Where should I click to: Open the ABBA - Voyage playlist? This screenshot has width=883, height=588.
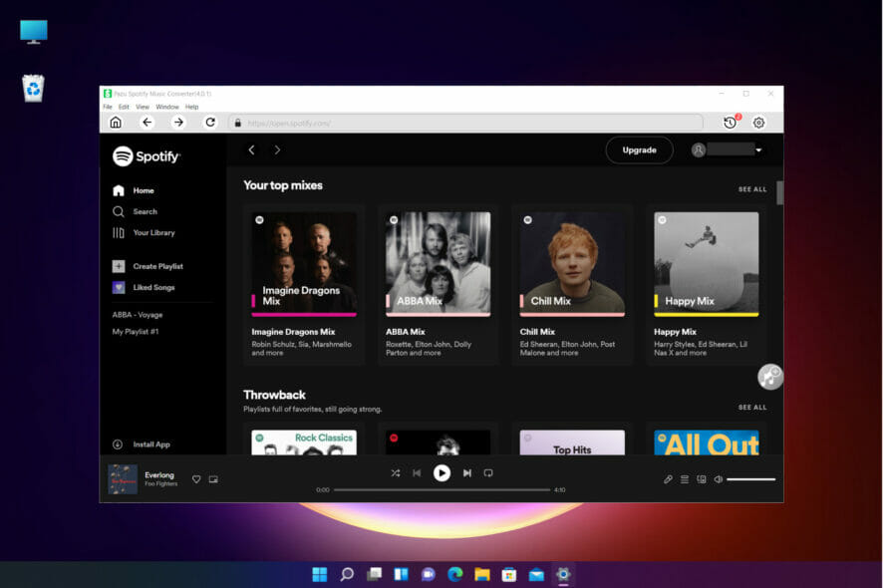point(138,315)
